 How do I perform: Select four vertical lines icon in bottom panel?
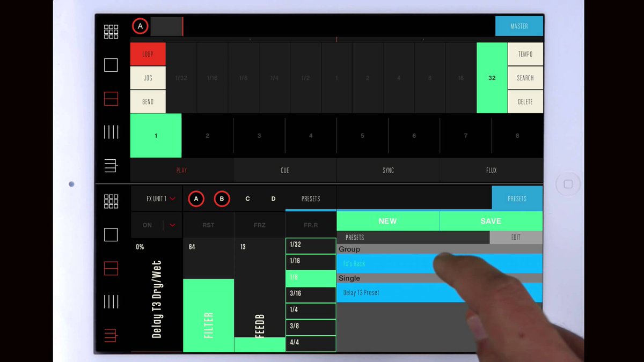[x=111, y=301]
